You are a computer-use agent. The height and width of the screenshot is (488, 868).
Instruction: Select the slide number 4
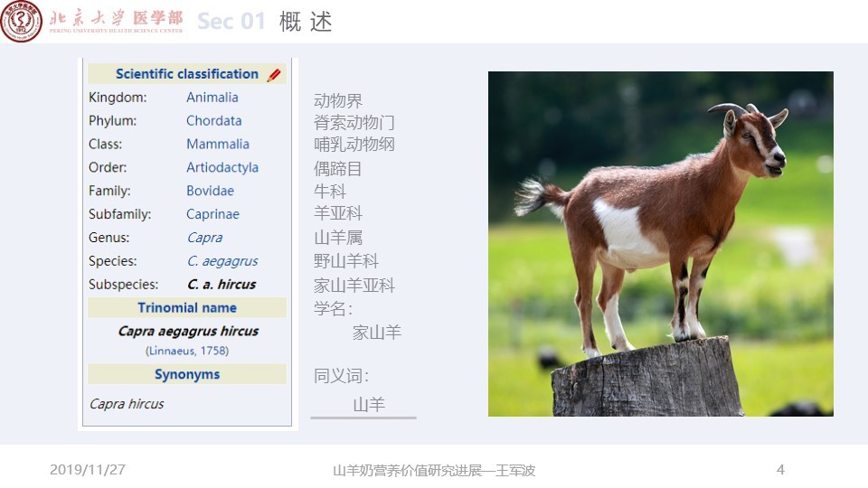click(x=780, y=470)
